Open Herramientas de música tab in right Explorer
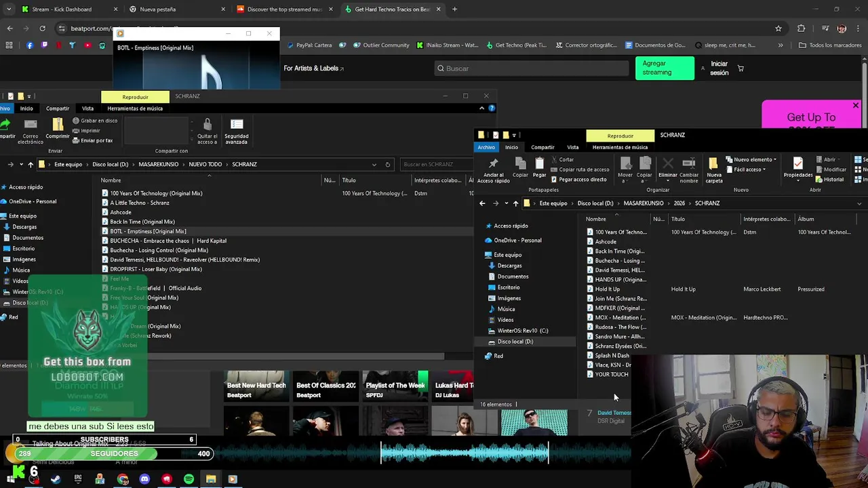The image size is (868, 488). tap(620, 147)
